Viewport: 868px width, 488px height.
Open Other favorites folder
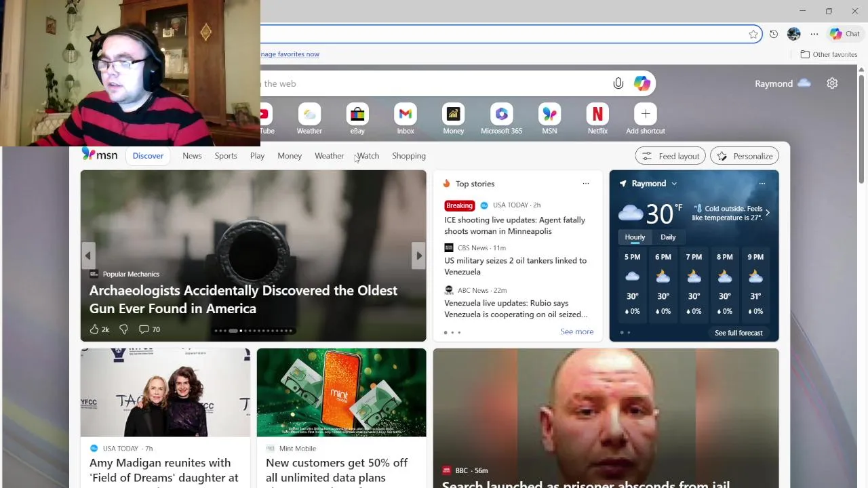(x=829, y=54)
